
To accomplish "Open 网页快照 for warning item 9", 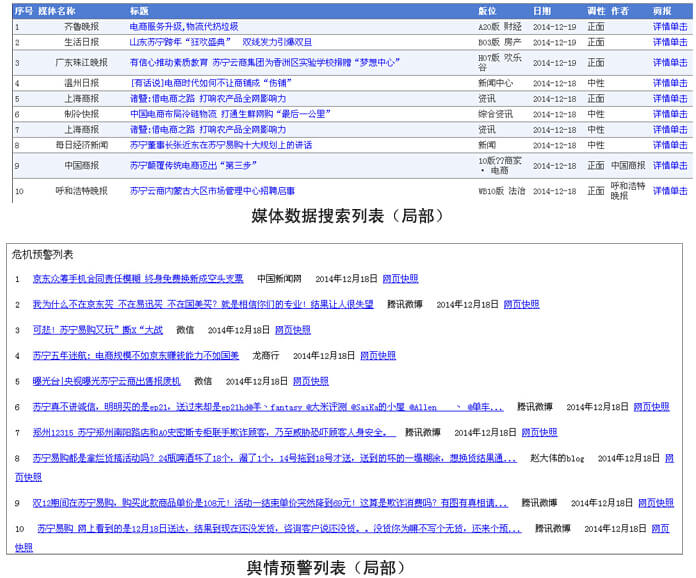I will click(x=656, y=503).
